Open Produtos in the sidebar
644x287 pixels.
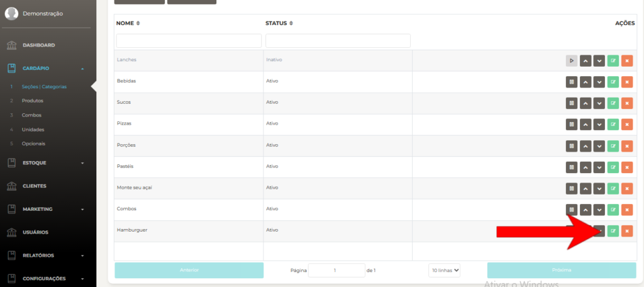[33, 101]
